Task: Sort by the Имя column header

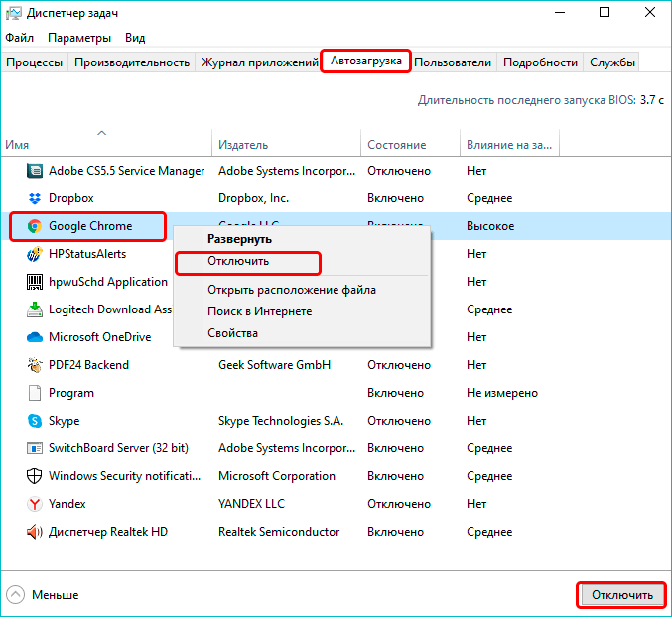Action: [106, 145]
